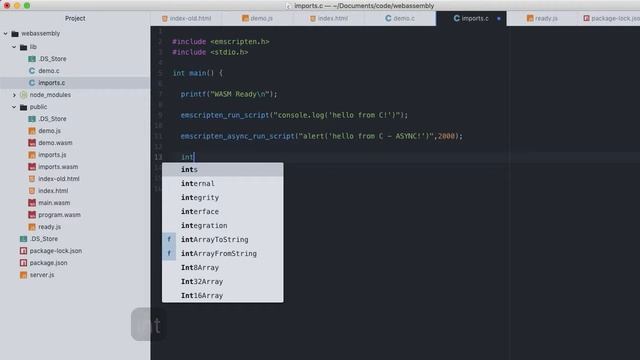Choose the 'internal' autocomplete suggestion
This screenshot has width=640, height=360.
coord(222,184)
